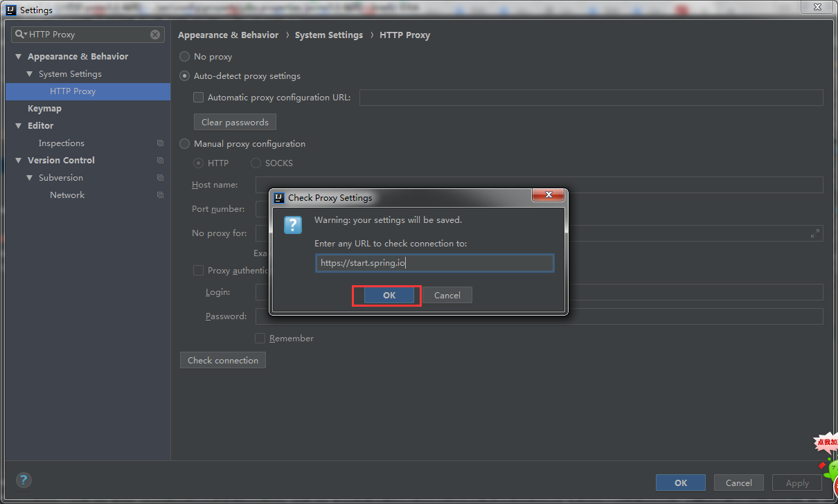Click Appearance & Behavior breadcrumb
838x504 pixels.
pos(229,35)
